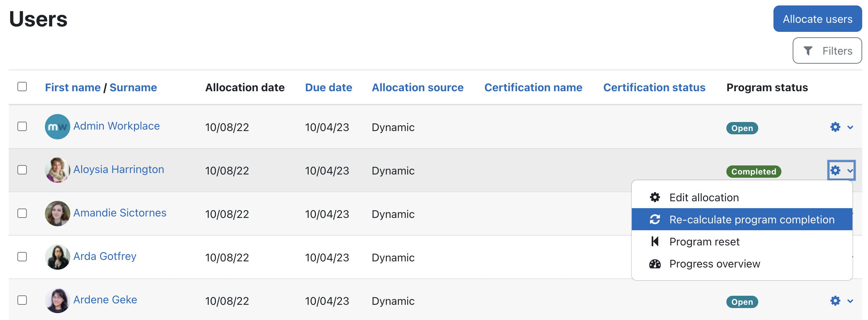This screenshot has height=320, width=868.
Task: Click the re-calculate refresh arrows icon
Action: click(655, 219)
